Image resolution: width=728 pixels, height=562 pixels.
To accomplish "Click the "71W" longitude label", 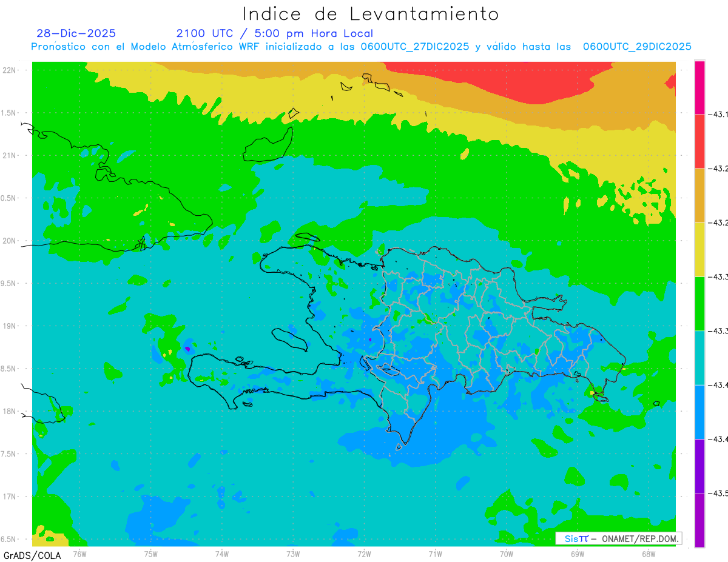I will point(435,553).
